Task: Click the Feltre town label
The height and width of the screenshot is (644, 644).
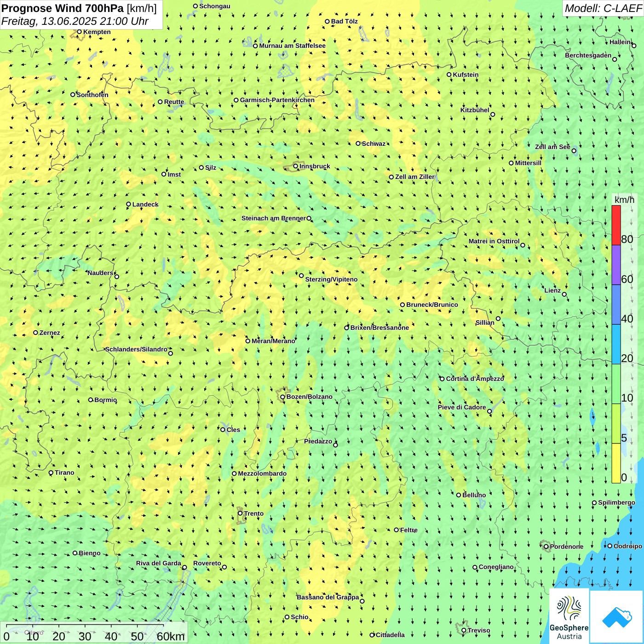Action: tap(409, 530)
